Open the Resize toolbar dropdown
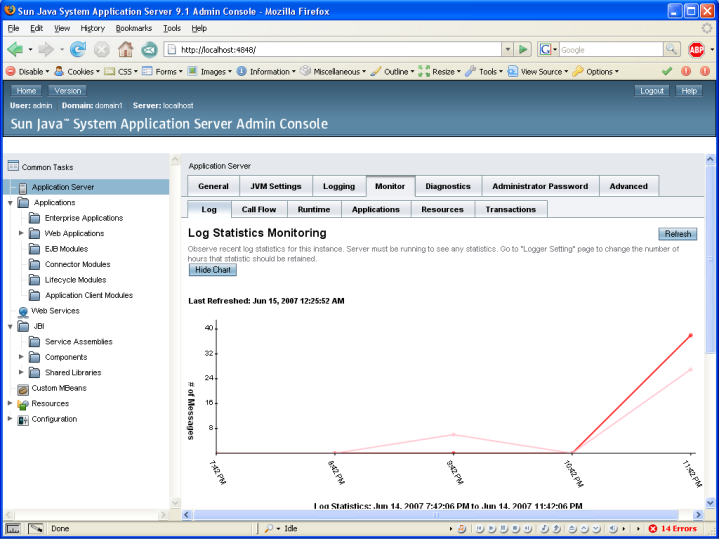The width and height of the screenshot is (719, 539). click(440, 72)
